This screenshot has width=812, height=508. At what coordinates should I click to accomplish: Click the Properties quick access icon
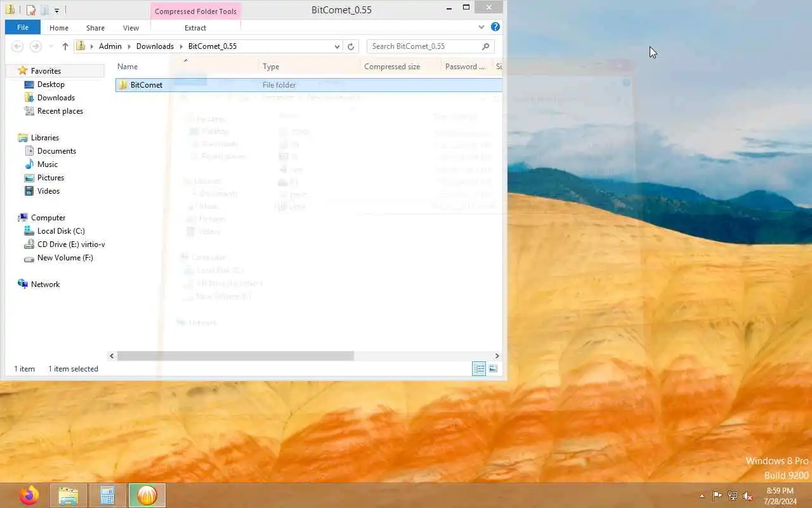pos(30,10)
